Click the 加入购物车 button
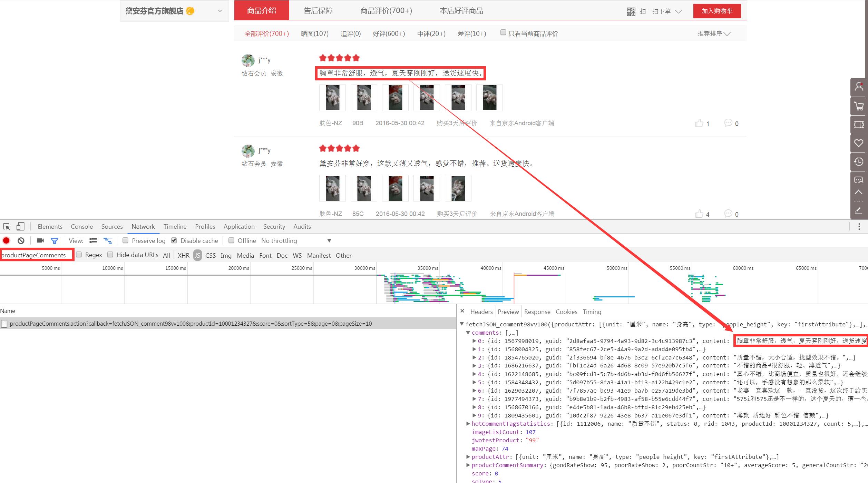Image resolution: width=868 pixels, height=483 pixels. pyautogui.click(x=717, y=11)
